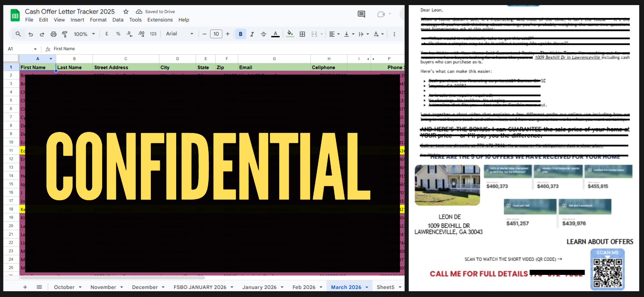This screenshot has width=644, height=297.
Task: Select the Street Address header cell
Action: pyautogui.click(x=126, y=67)
